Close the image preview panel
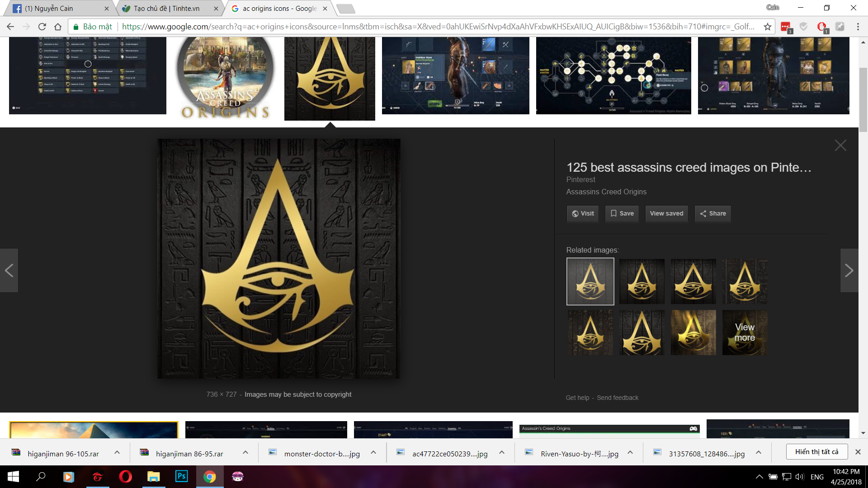868x488 pixels. pyautogui.click(x=840, y=145)
